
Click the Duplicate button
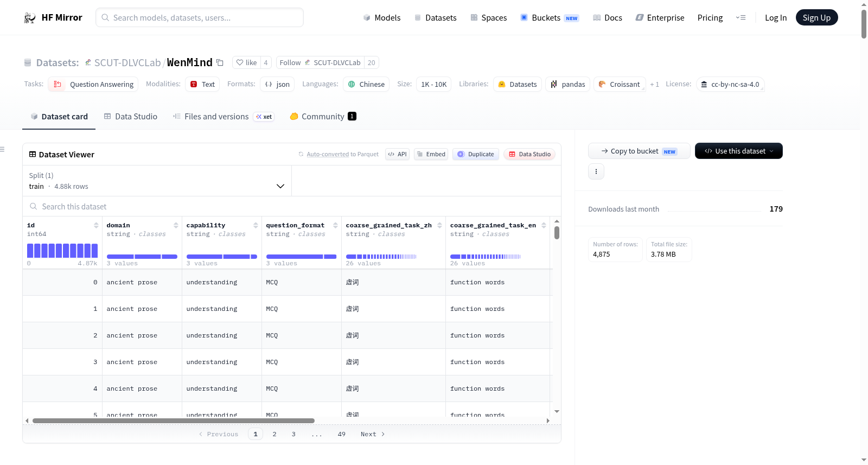pyautogui.click(x=476, y=154)
